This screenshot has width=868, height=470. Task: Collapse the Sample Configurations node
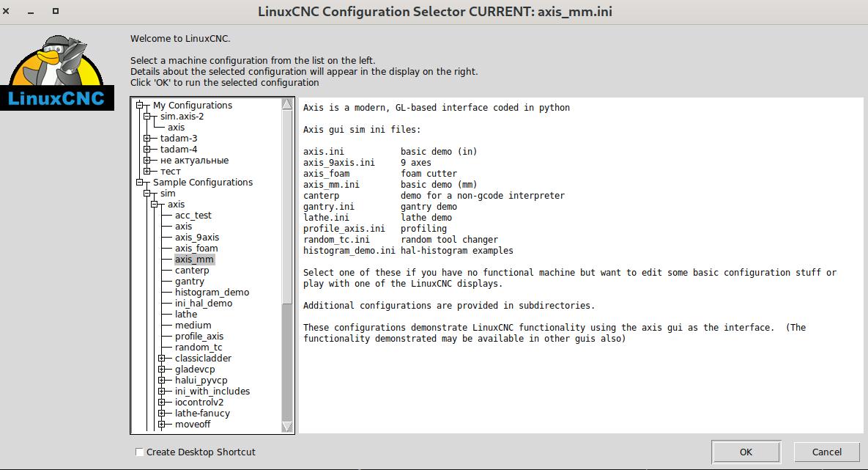(139, 183)
